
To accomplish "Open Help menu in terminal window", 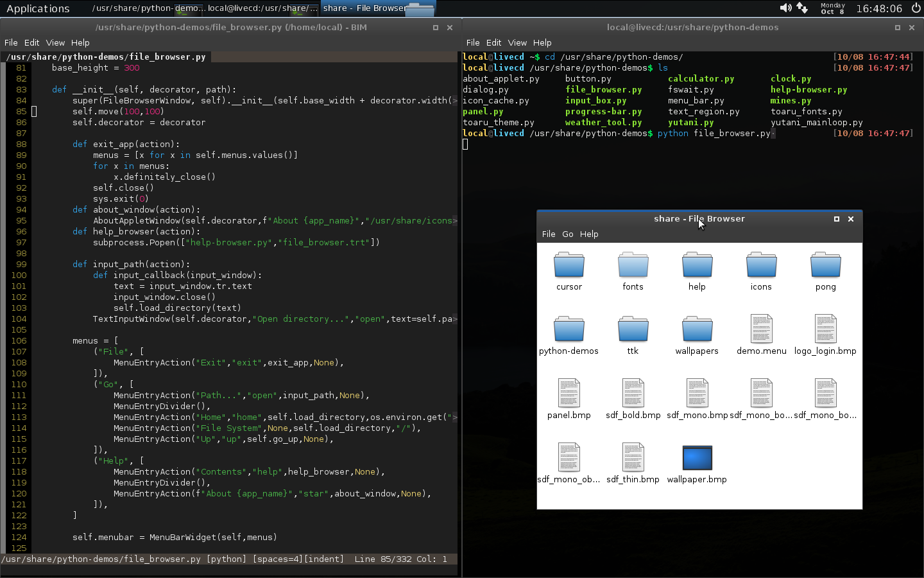I will point(542,42).
